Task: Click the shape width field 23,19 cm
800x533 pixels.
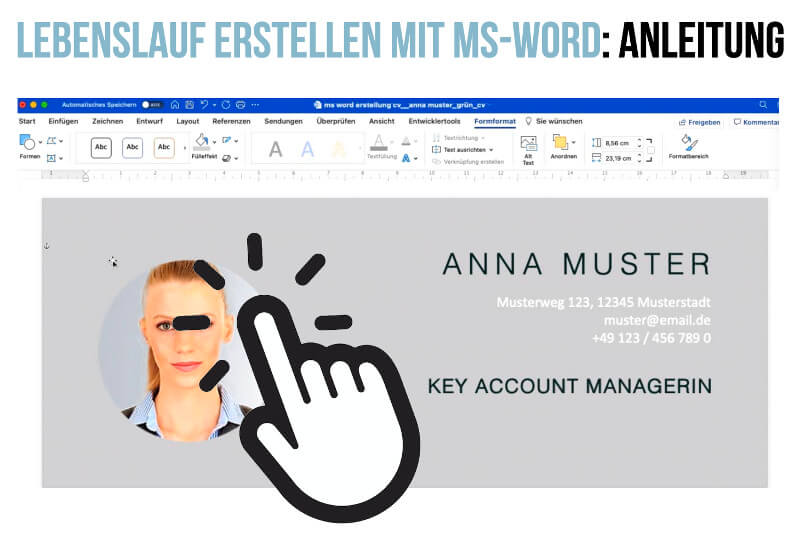Action: click(618, 158)
